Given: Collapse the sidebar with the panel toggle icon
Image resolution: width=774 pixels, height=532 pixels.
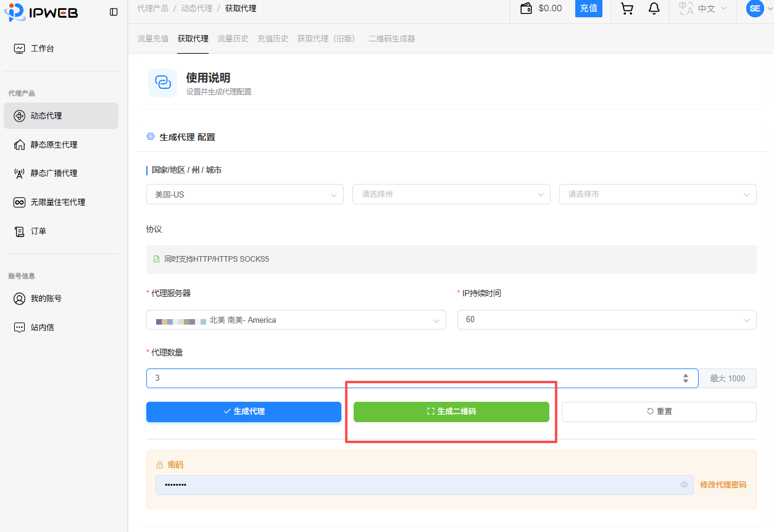Looking at the screenshot, I should click(114, 11).
